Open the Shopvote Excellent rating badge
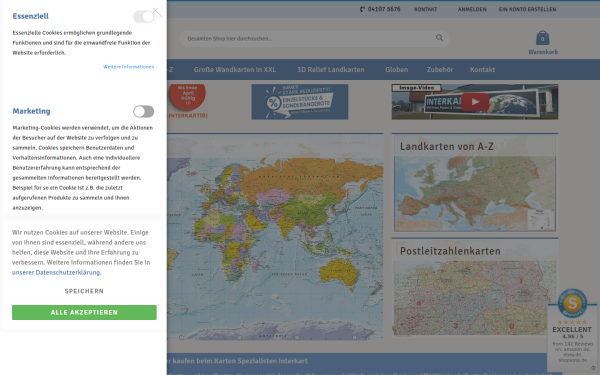Image resolution: width=600 pixels, height=375 pixels. point(572,330)
